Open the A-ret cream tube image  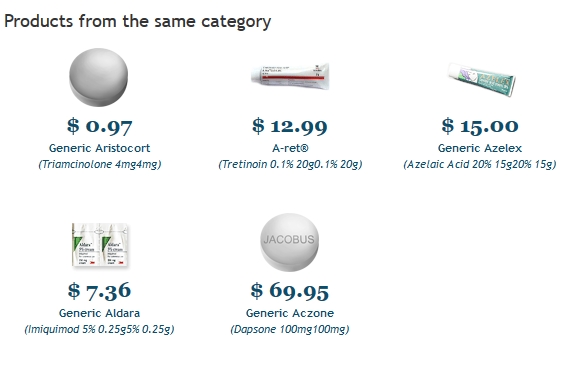click(x=290, y=76)
